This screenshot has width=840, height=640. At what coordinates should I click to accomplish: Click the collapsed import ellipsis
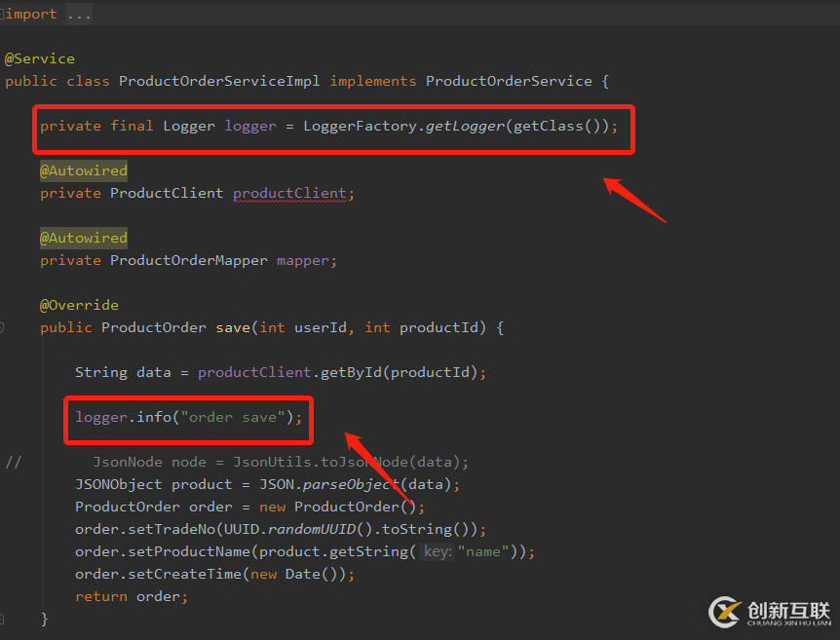coord(79,15)
